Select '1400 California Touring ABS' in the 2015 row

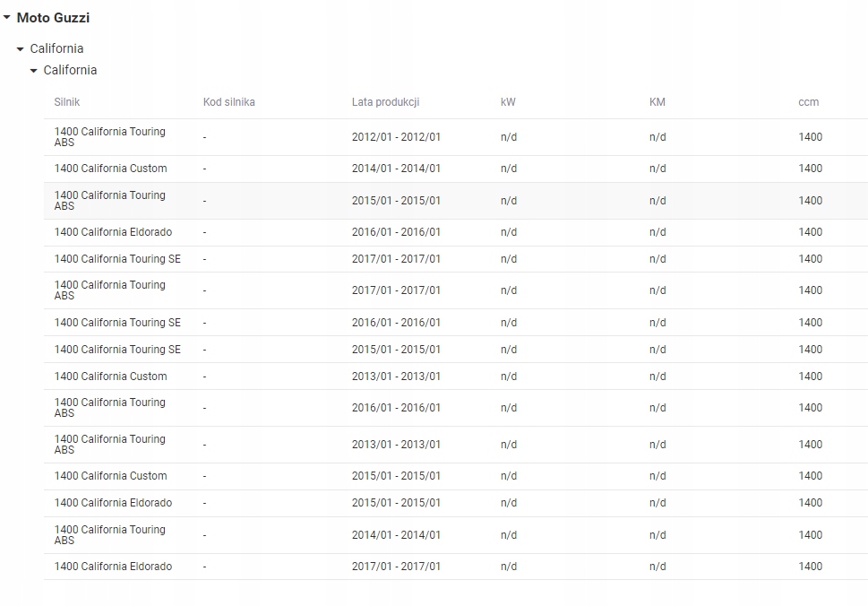[x=109, y=201]
